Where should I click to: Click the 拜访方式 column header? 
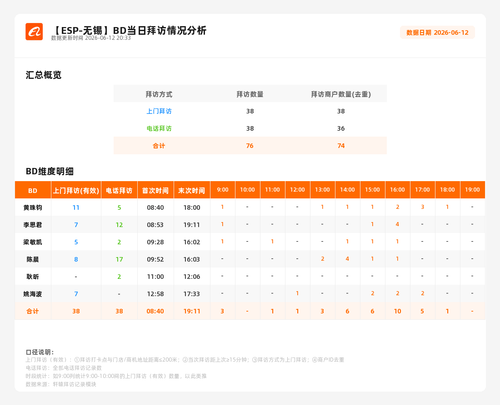point(159,94)
